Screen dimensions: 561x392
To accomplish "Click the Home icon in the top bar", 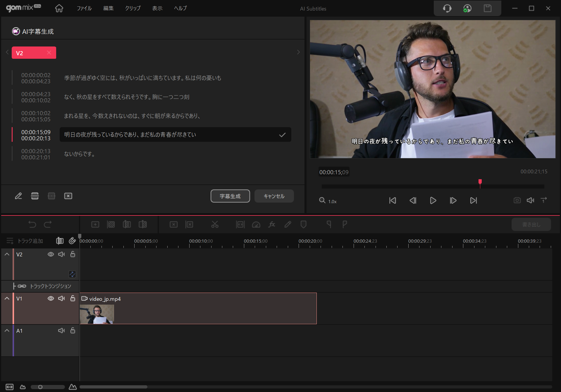I will tap(59, 8).
